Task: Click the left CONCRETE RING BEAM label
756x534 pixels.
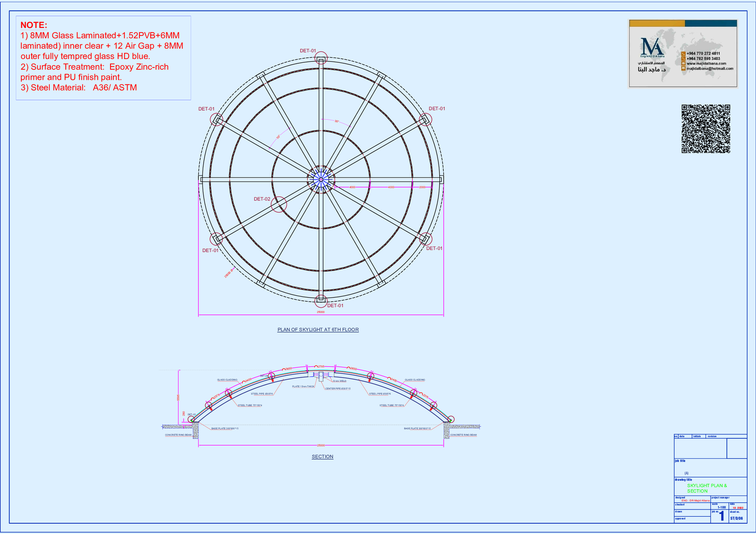Action: click(x=178, y=435)
